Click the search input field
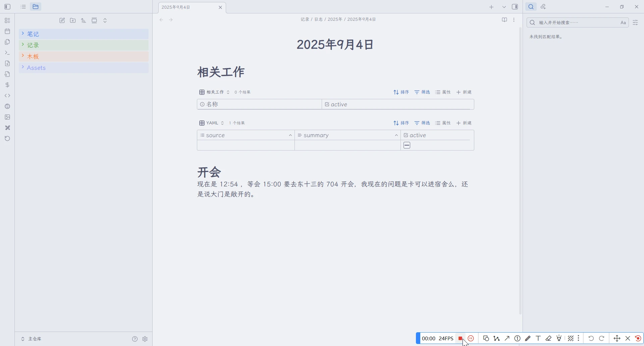The height and width of the screenshot is (346, 644). 577,23
